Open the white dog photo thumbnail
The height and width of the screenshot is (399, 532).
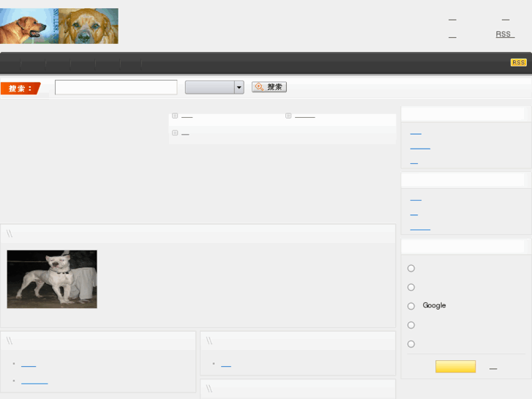[52, 279]
